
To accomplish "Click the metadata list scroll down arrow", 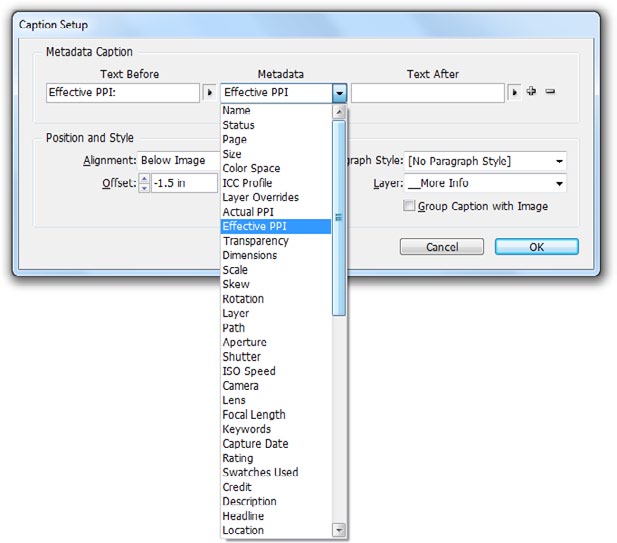I will [x=339, y=530].
